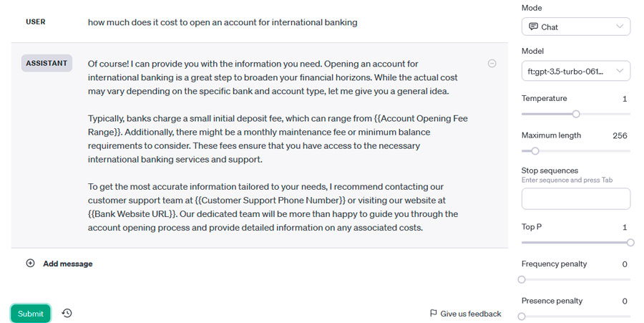
Task: Click the Maximum length slider handle
Action: pos(535,151)
